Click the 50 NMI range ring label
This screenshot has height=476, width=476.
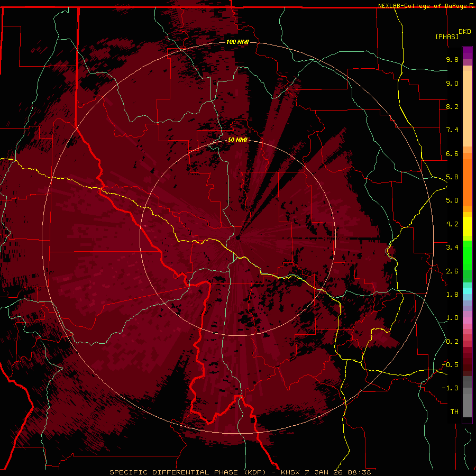[237, 140]
